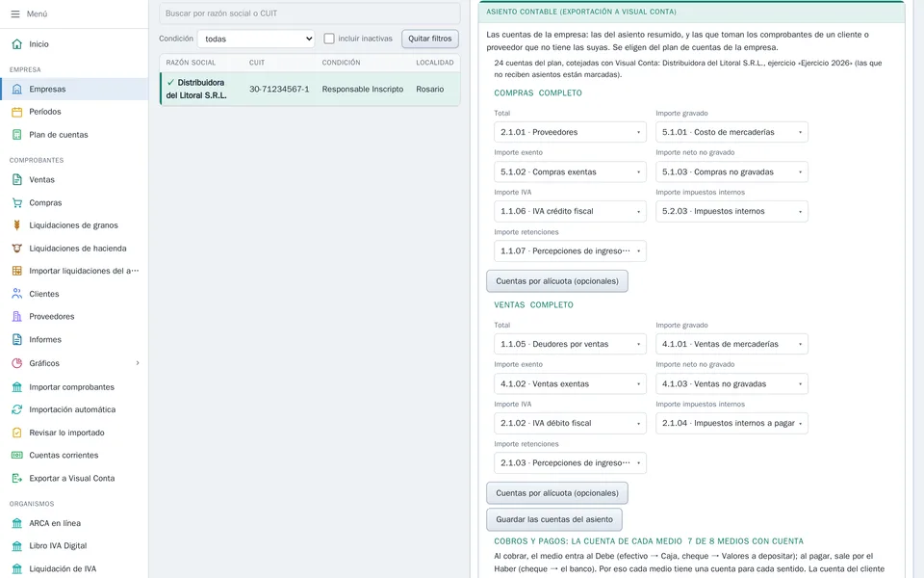Open '5.1.01 - Costo de mercaderías' dropdown
The image size is (924, 578).
(x=731, y=132)
